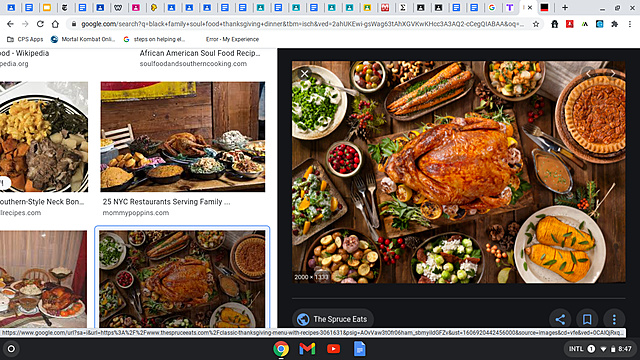
Task: Open the ChromeOS launcher
Action: (x=11, y=349)
